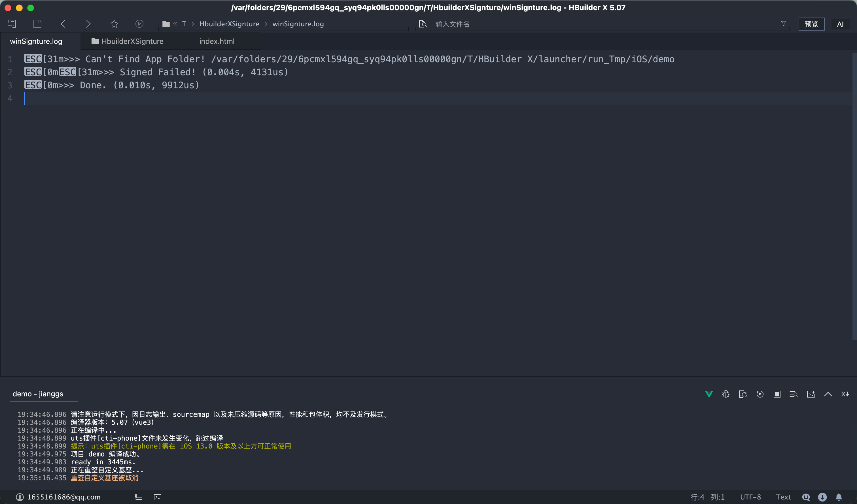Click the debug bug icon in console
This screenshot has width=857, height=504.
[726, 394]
